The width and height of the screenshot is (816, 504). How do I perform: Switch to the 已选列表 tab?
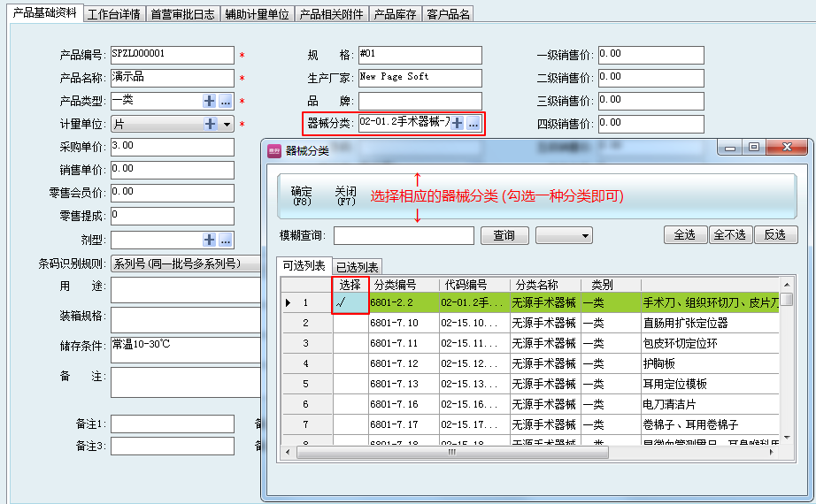click(x=358, y=267)
